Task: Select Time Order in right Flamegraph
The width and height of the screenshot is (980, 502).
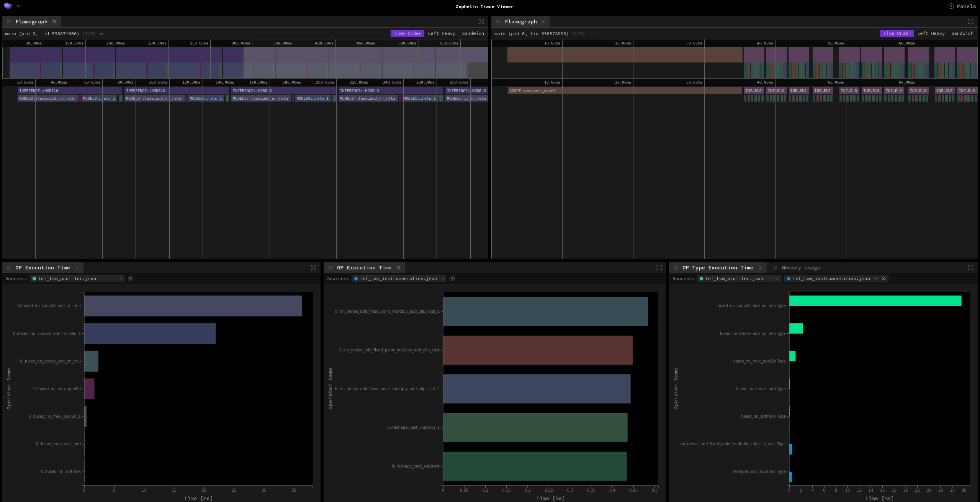Action: click(x=897, y=33)
